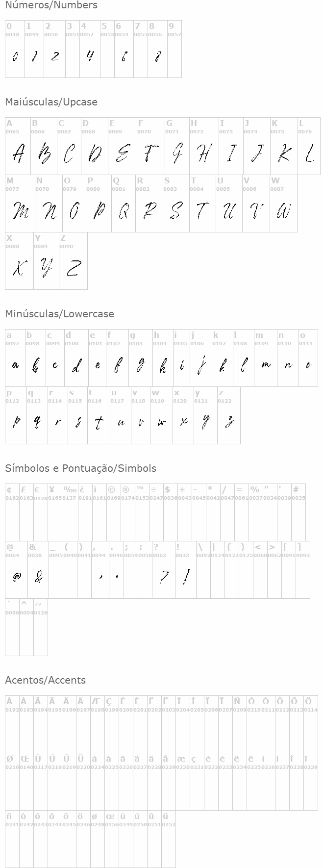Screen dimensions: 324x868
Task: Select the question mark glyph cell
Action: (x=164, y=570)
